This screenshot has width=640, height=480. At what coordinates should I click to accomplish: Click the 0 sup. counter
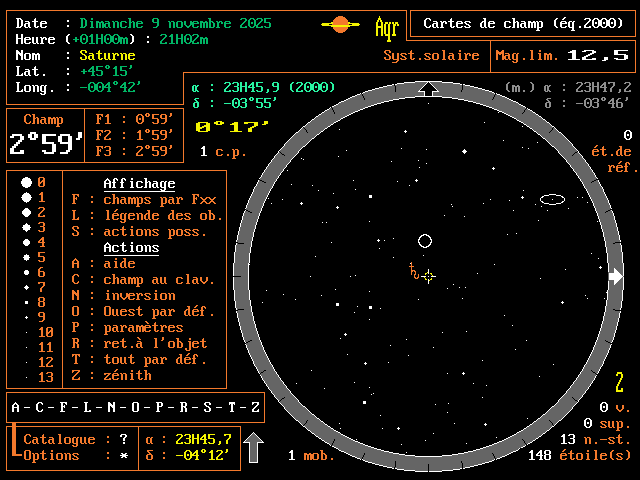[607, 423]
